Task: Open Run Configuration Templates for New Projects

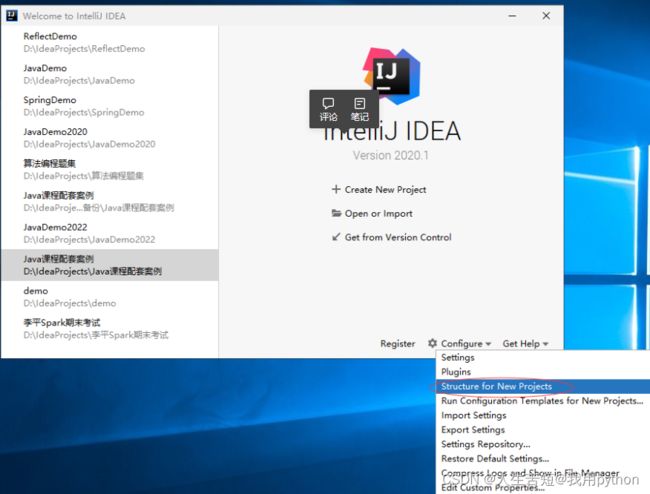Action: pos(543,401)
